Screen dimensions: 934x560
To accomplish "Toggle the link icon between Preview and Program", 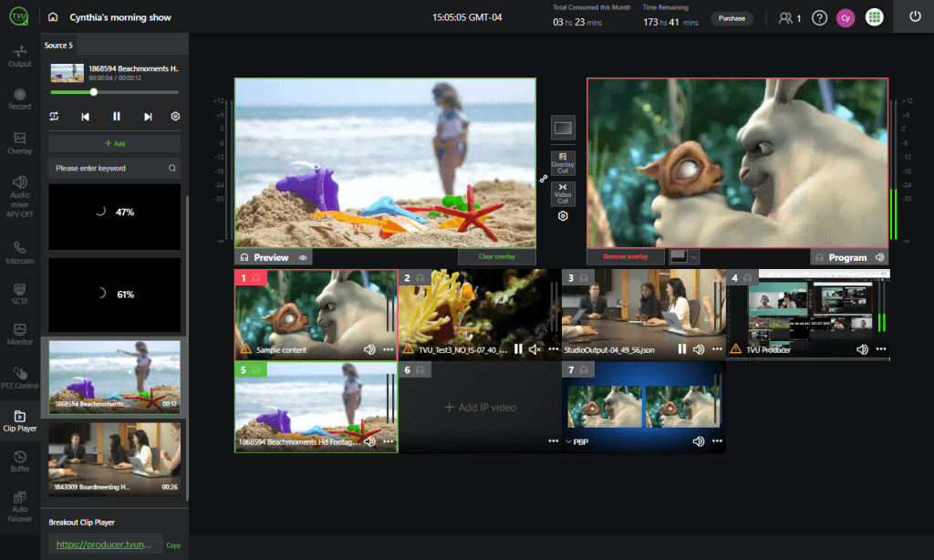I will point(544,179).
